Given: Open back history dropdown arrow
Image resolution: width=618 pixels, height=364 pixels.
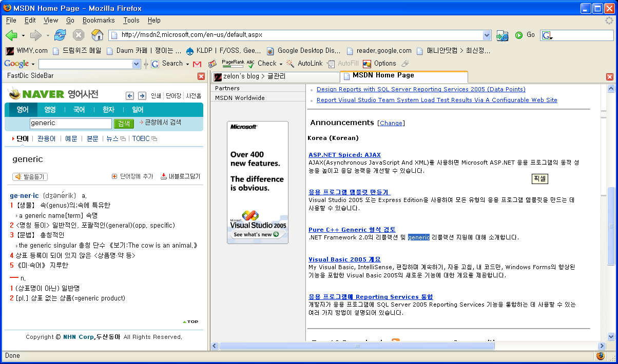Looking at the screenshot, I should click(24, 35).
